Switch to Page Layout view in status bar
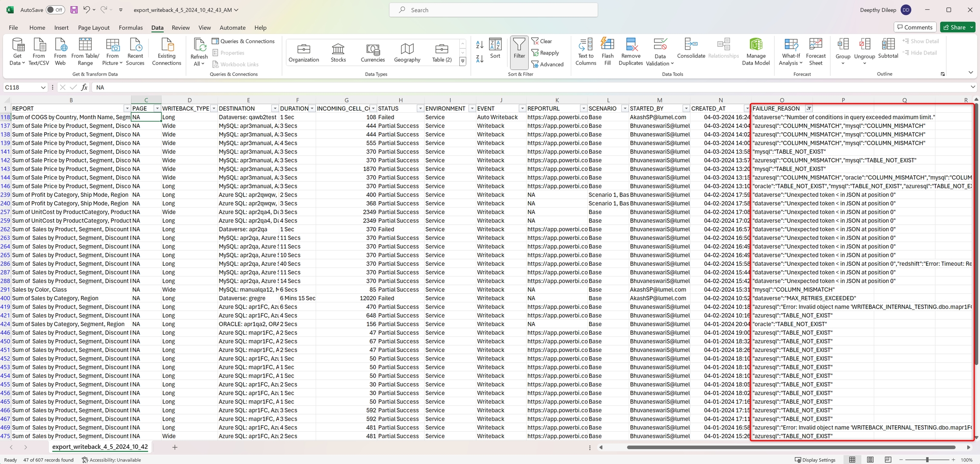980x464 pixels. pyautogui.click(x=870, y=460)
